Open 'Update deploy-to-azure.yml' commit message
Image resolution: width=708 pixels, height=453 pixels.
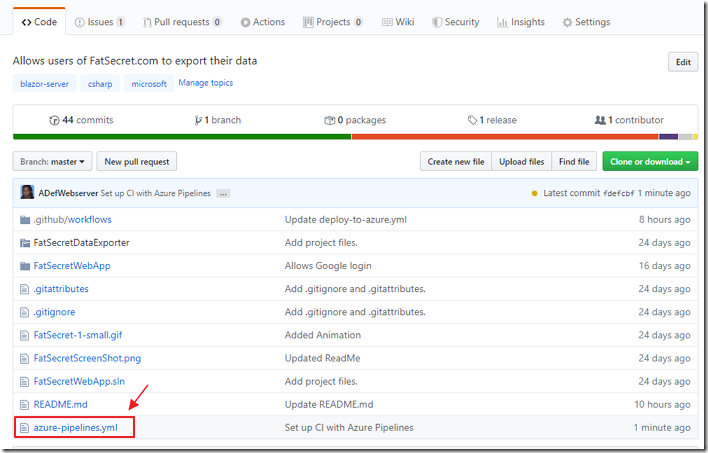pos(345,219)
